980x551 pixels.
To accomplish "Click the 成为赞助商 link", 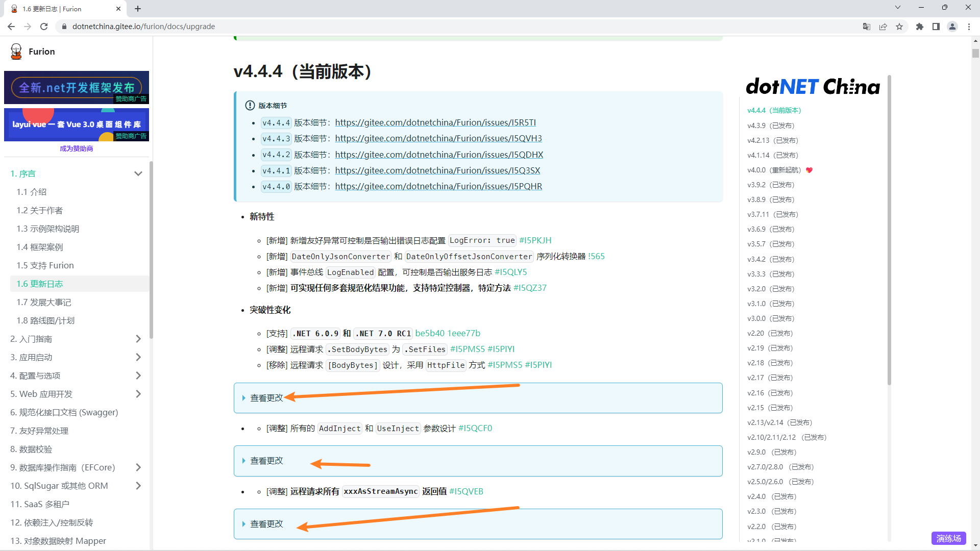I will point(77,148).
